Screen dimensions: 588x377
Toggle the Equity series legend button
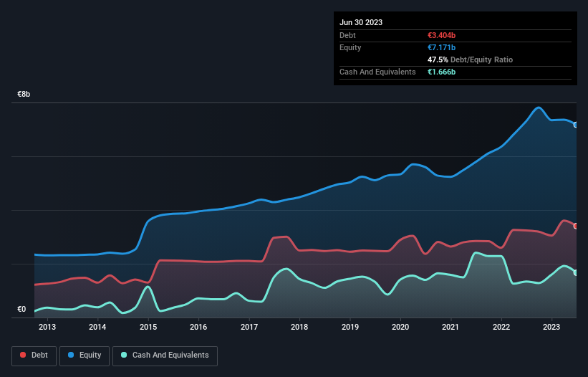tap(85, 355)
